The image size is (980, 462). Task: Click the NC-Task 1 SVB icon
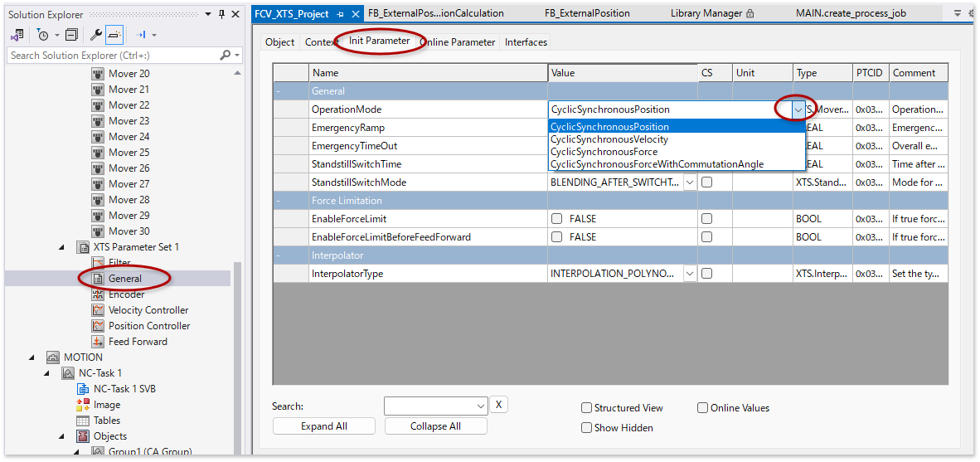tap(83, 389)
